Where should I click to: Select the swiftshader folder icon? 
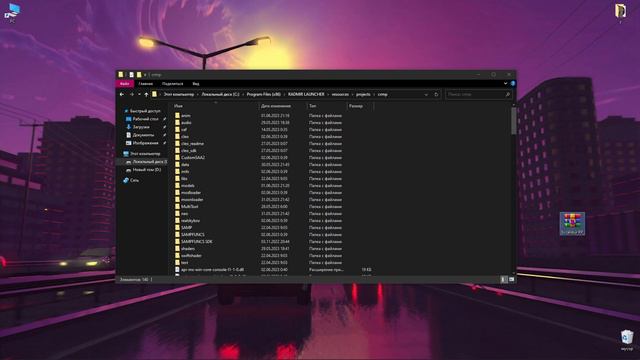178,256
